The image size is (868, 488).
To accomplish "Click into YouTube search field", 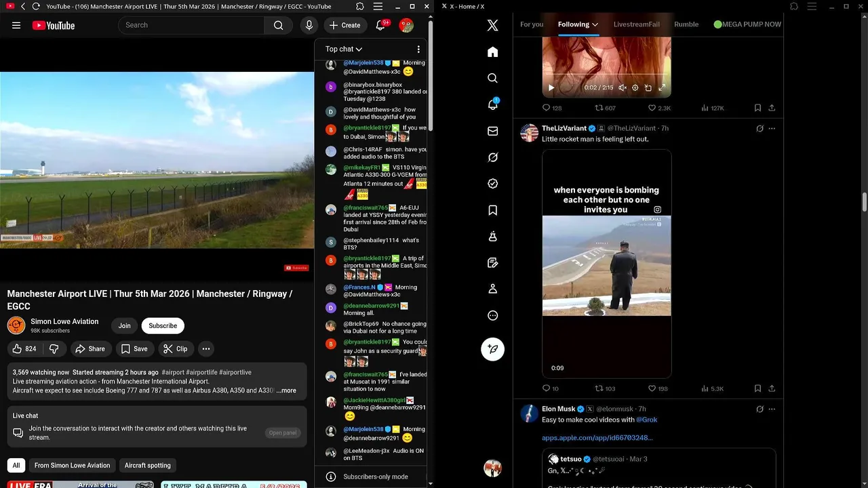I will coord(191,25).
